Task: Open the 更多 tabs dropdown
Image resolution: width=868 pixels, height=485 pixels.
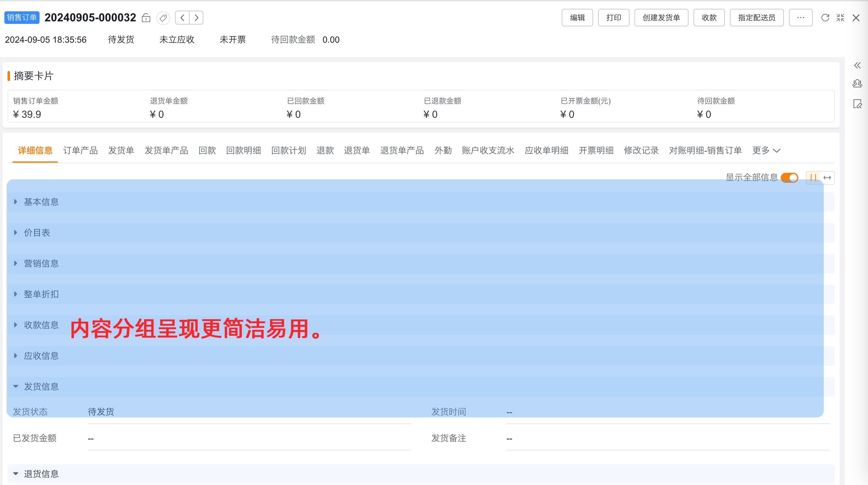Action: (x=766, y=150)
